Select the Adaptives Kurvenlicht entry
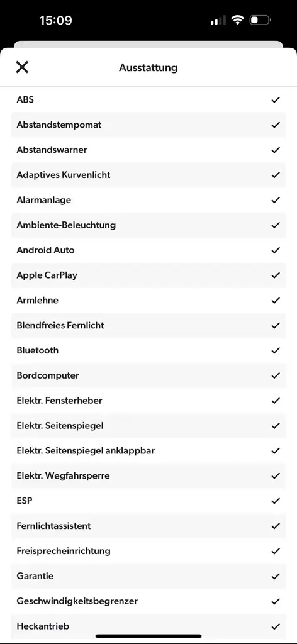The image size is (297, 644). pyautogui.click(x=148, y=175)
